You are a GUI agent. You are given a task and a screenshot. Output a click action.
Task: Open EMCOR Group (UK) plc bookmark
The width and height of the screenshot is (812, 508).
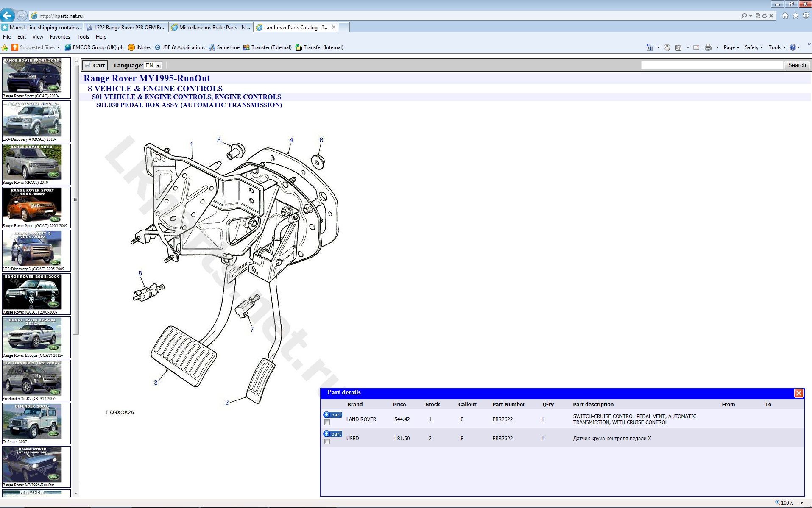click(95, 47)
